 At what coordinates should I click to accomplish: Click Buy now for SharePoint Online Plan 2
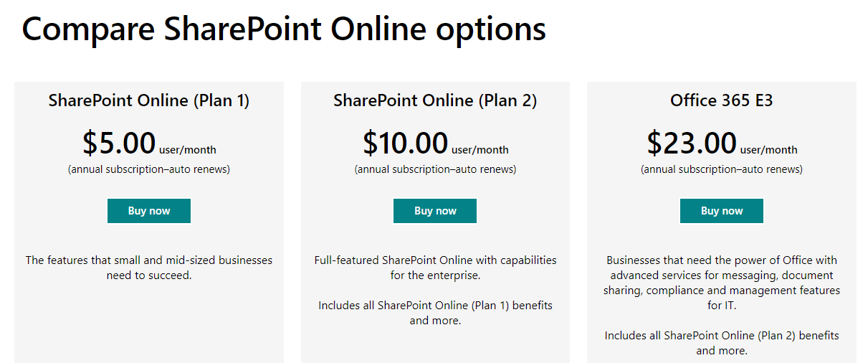click(435, 211)
